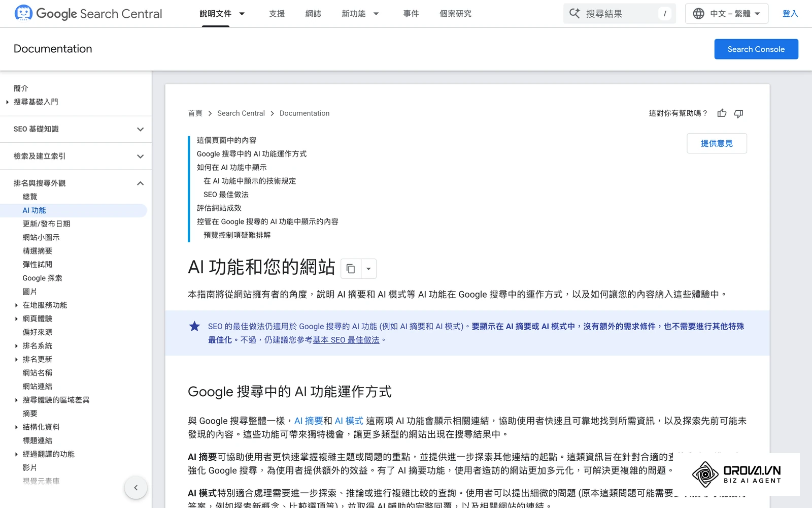
Task: Click the search magnifier icon
Action: coord(574,14)
